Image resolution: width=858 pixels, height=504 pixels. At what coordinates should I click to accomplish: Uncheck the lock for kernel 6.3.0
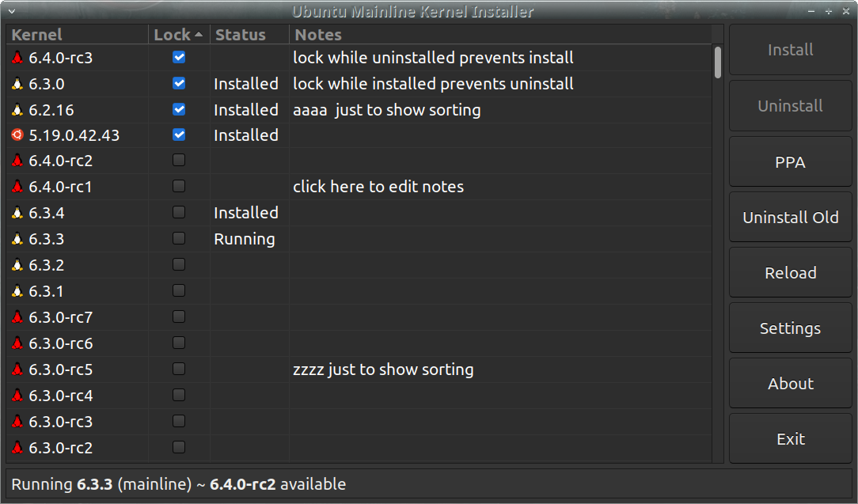(179, 83)
